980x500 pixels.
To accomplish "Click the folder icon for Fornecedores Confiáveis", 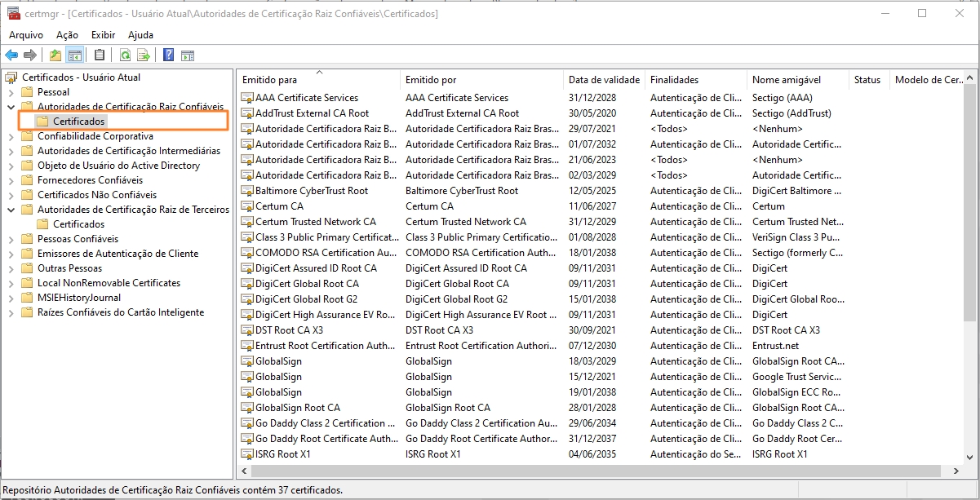I will pyautogui.click(x=26, y=180).
